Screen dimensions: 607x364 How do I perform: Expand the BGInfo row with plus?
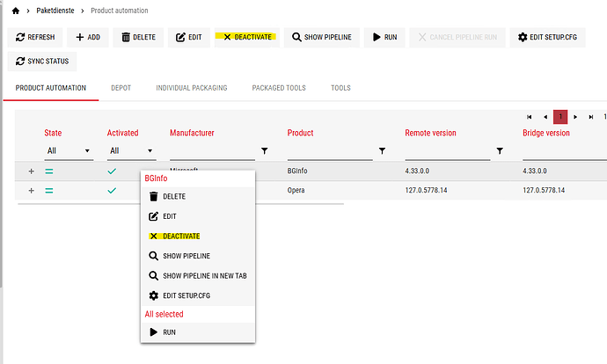coord(32,171)
